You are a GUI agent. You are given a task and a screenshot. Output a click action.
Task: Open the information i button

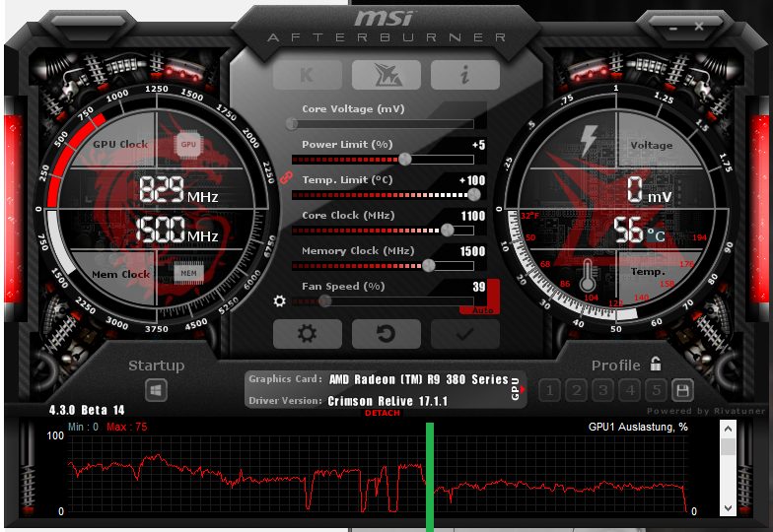click(x=465, y=75)
